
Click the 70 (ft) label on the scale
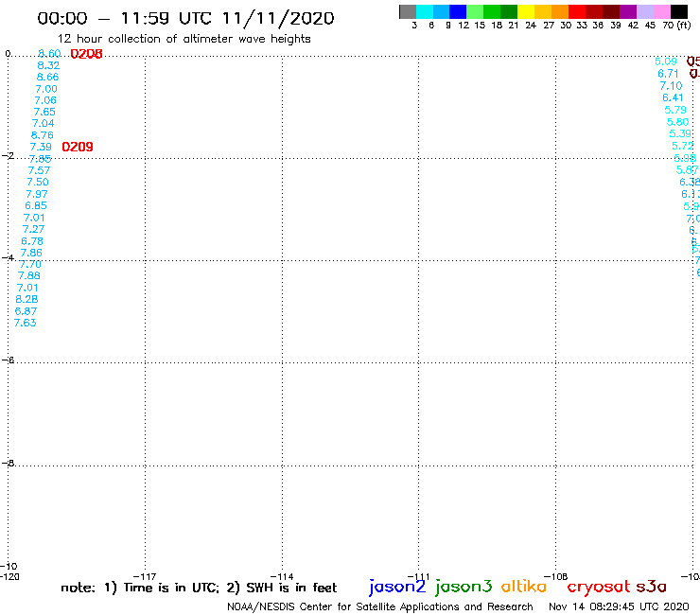pyautogui.click(x=676, y=26)
